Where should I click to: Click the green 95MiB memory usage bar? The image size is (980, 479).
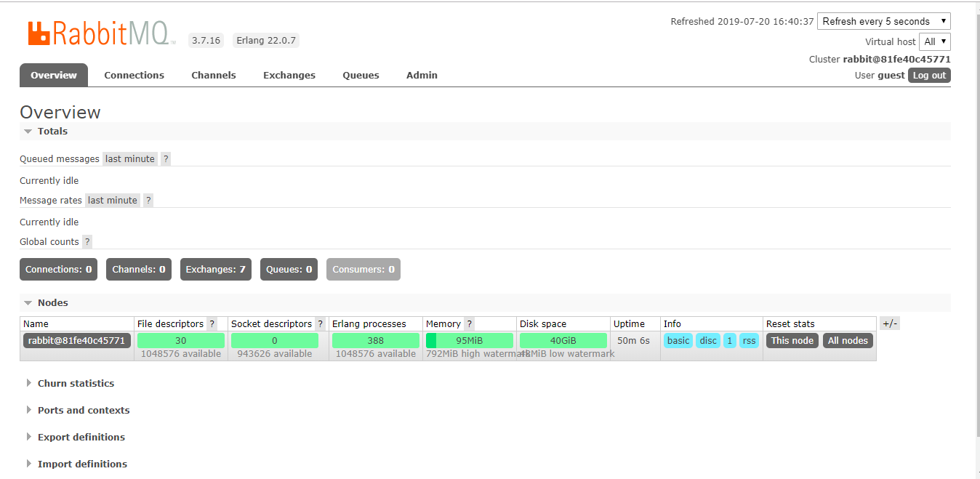click(469, 341)
